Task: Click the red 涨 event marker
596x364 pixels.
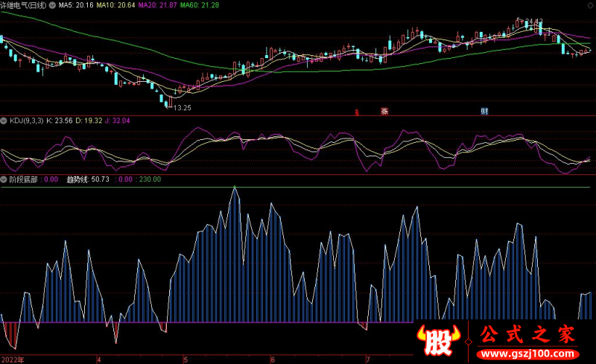Action: 384,112
